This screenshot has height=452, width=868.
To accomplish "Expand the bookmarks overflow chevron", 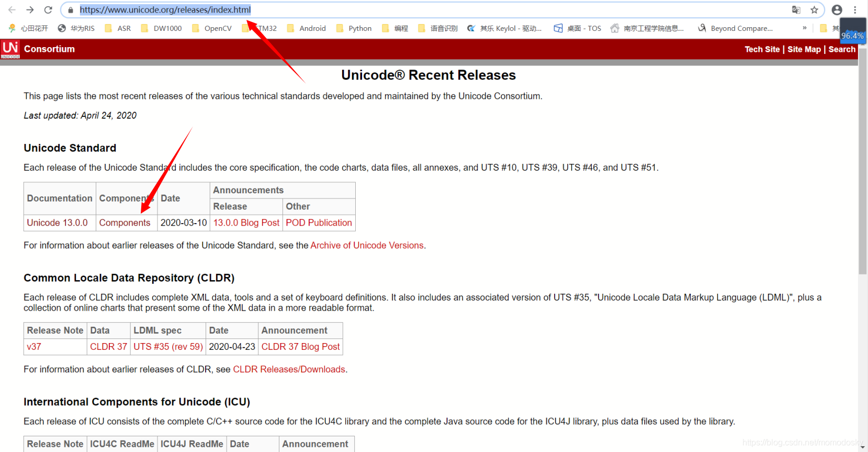I will pos(805,28).
